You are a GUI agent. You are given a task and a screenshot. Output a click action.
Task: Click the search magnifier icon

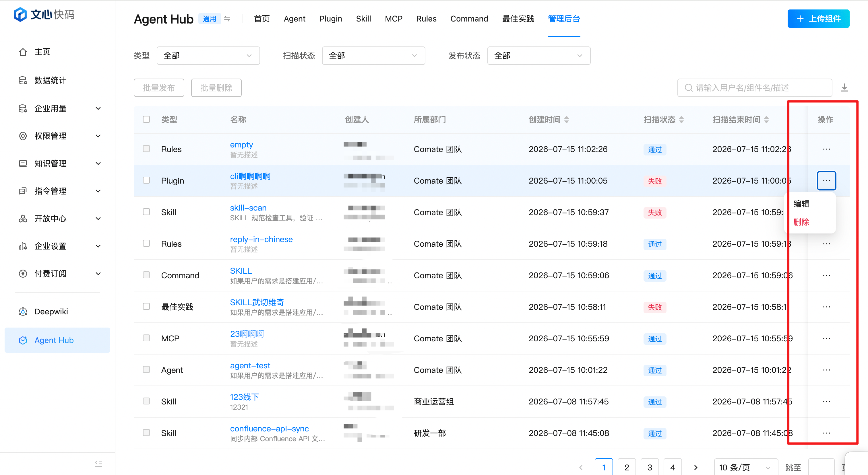(x=688, y=88)
